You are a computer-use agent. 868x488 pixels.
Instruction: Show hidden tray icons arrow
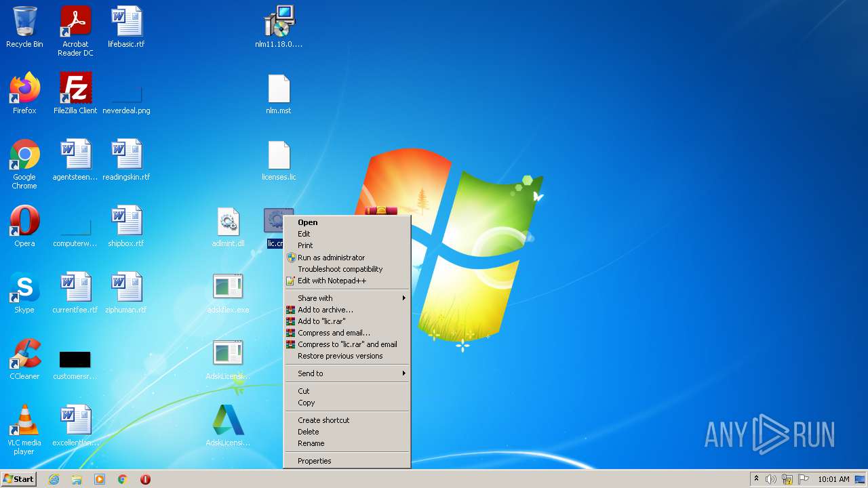tap(756, 479)
